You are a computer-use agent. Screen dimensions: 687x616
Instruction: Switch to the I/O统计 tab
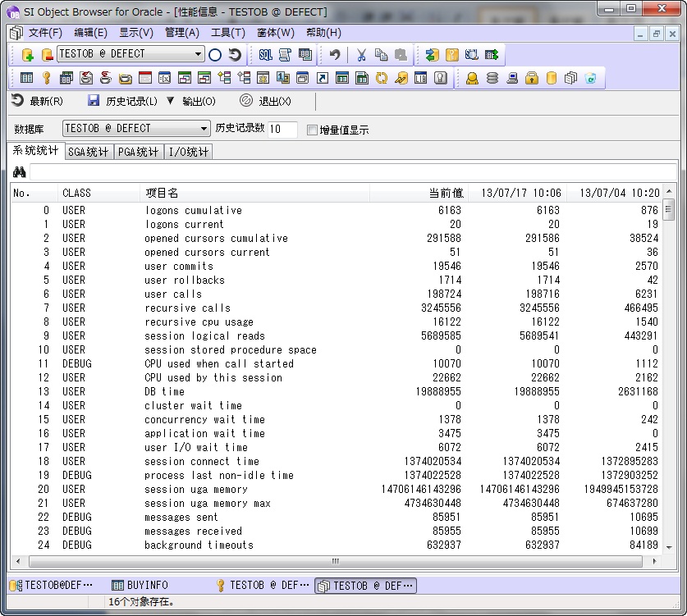[189, 152]
